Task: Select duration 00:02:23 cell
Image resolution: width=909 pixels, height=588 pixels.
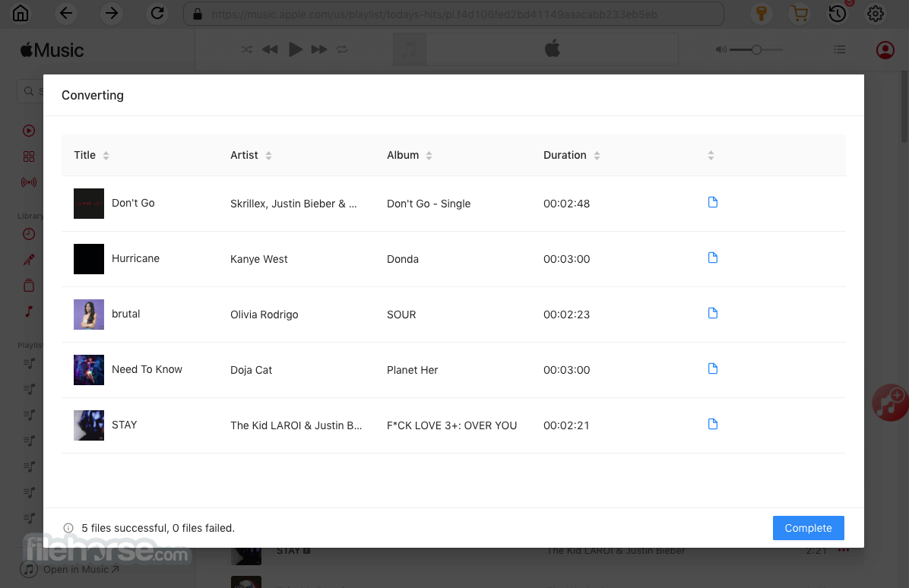Action: [x=566, y=315]
